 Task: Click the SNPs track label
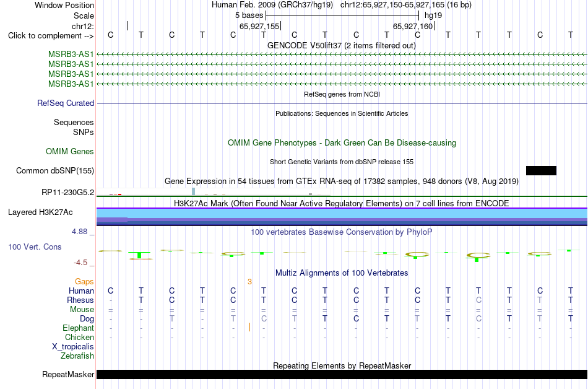pos(84,132)
